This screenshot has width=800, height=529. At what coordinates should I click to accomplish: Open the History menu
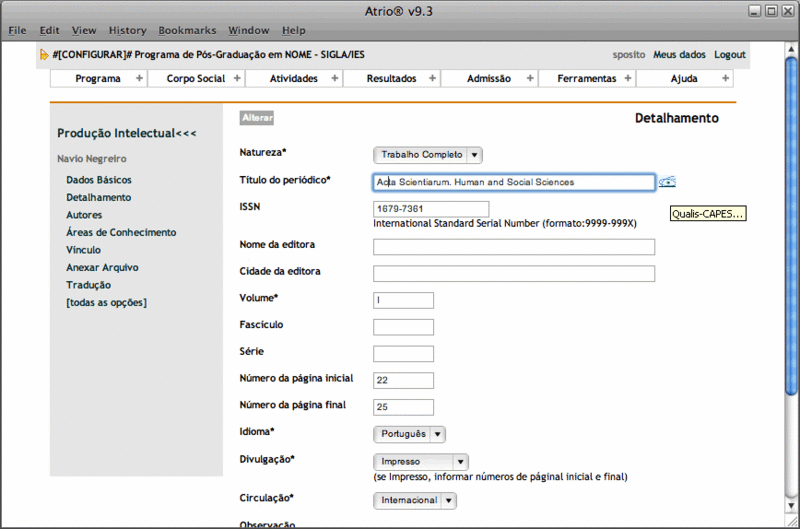(x=127, y=31)
